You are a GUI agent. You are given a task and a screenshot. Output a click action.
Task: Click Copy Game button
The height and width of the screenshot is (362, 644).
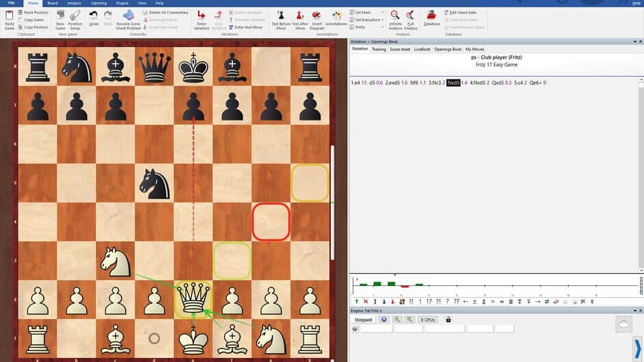[x=31, y=20]
